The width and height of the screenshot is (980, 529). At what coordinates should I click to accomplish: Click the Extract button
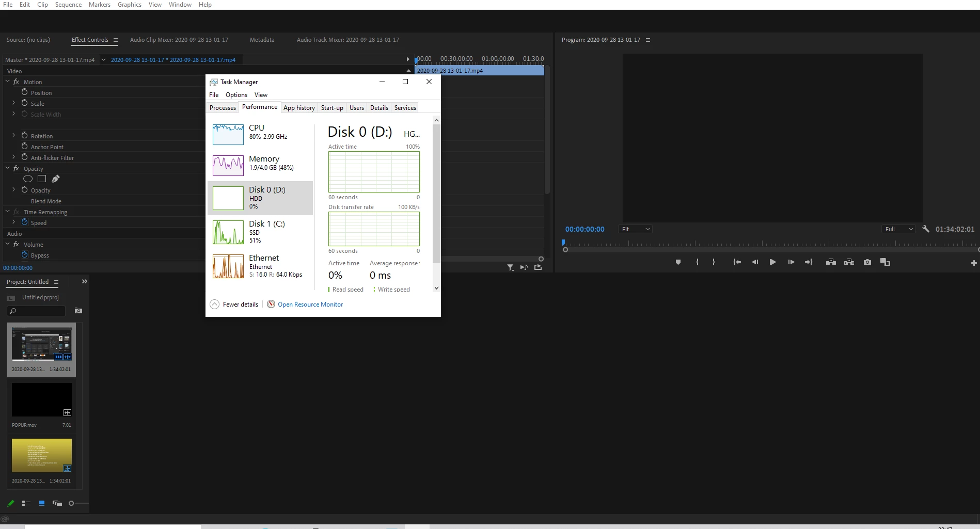point(849,262)
